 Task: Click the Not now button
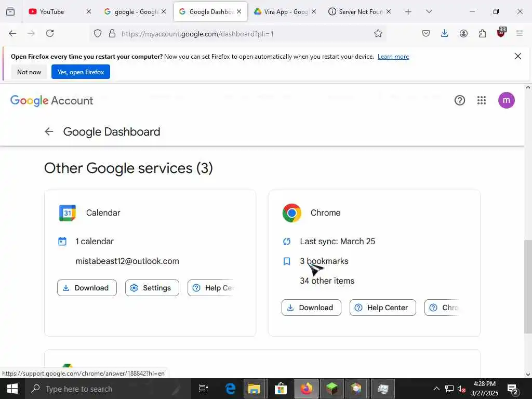[29, 72]
